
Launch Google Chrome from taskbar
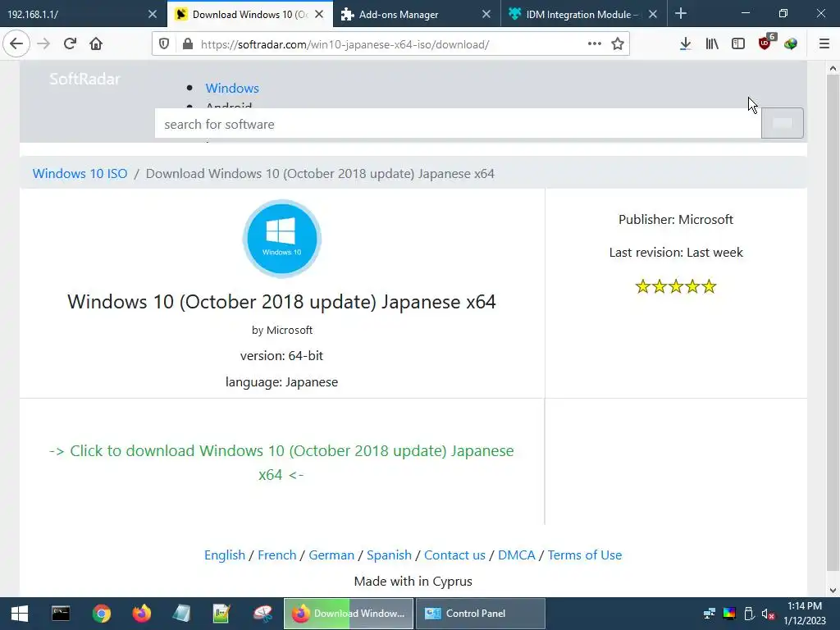point(101,614)
